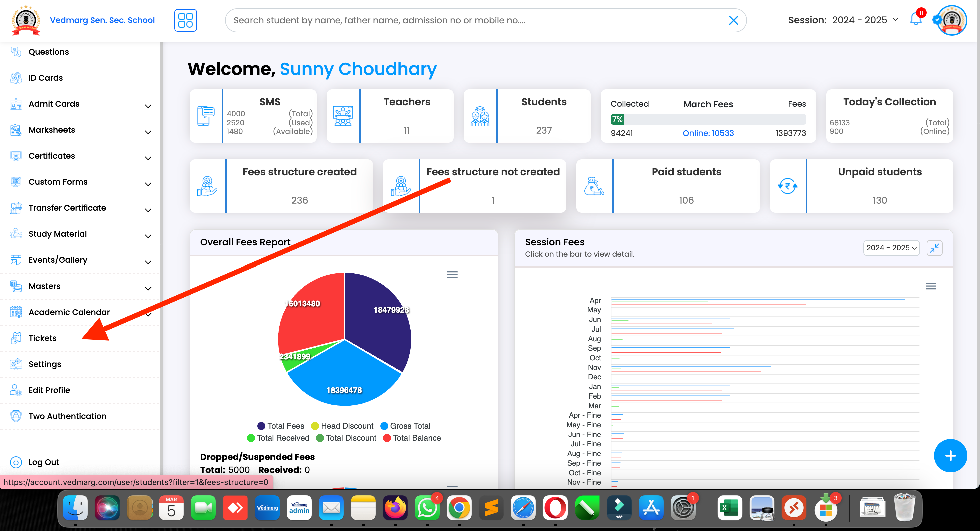Open Tickets in the sidebar
The height and width of the screenshot is (531, 980).
tap(42, 338)
